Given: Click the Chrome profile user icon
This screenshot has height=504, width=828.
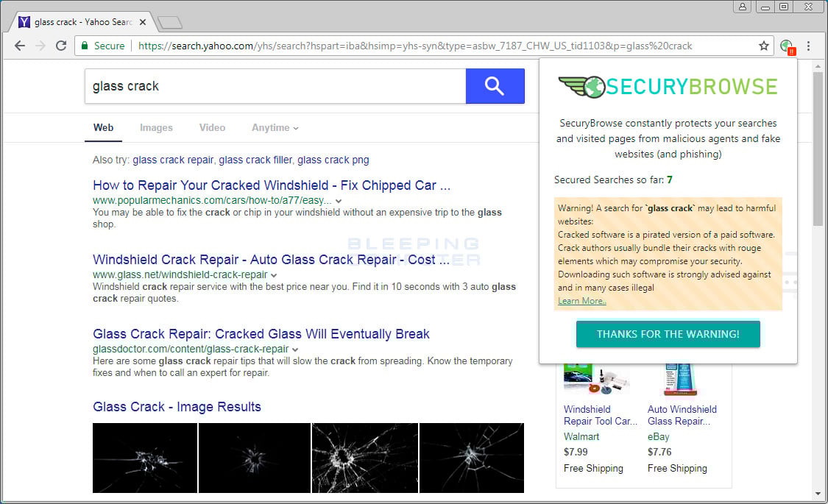Looking at the screenshot, I should pyautogui.click(x=743, y=7).
